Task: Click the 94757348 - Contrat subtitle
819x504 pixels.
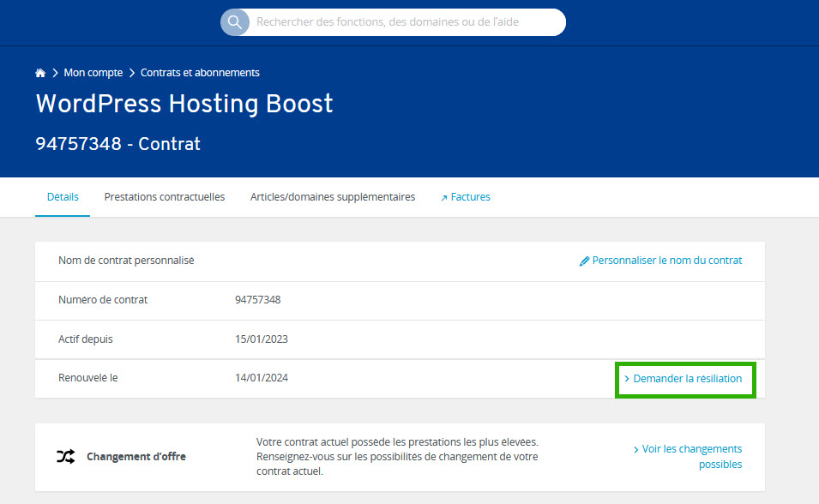Action: pos(118,144)
